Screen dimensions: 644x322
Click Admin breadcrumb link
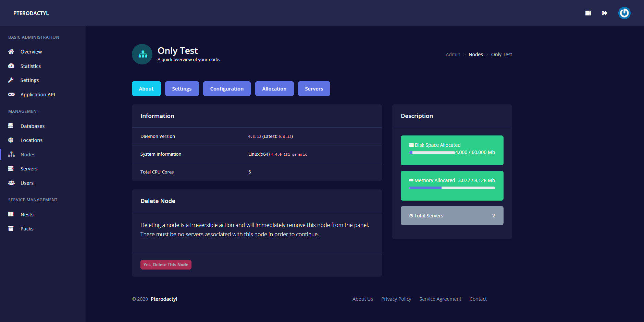point(453,55)
